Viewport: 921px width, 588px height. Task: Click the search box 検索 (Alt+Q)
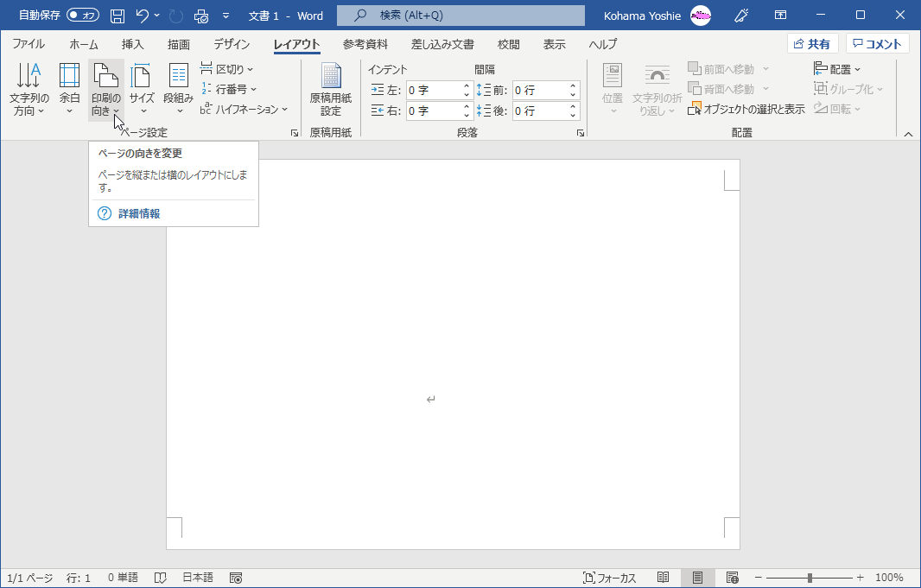point(460,16)
